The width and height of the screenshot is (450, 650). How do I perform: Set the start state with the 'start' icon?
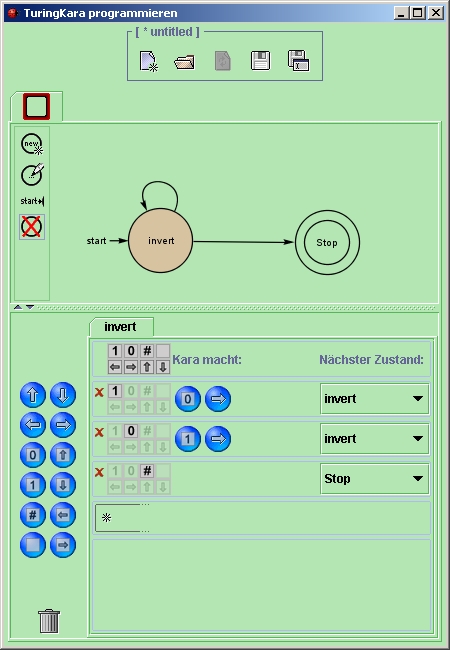click(32, 201)
